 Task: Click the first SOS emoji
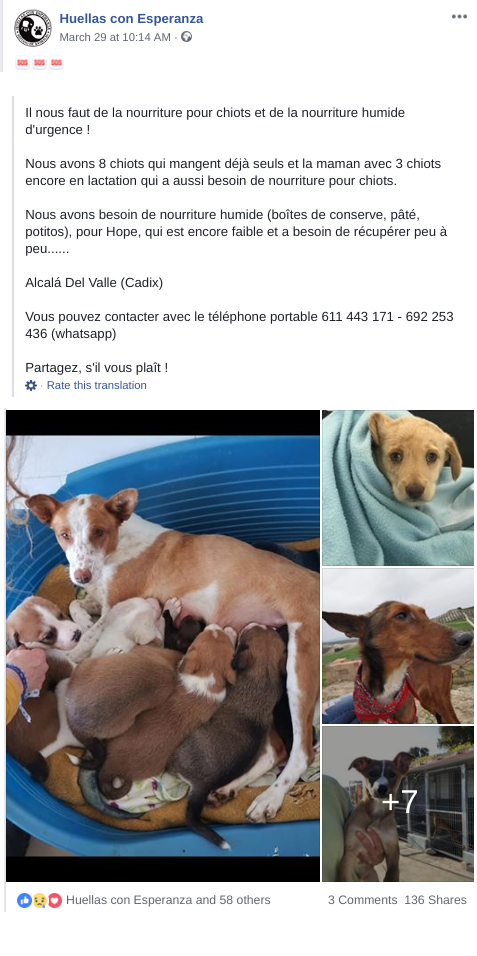click(23, 63)
